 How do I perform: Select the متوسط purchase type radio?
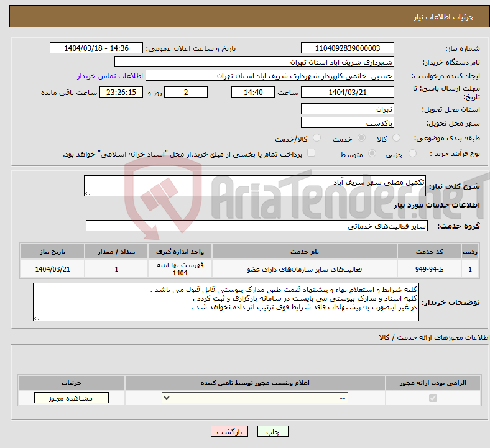click(x=372, y=153)
